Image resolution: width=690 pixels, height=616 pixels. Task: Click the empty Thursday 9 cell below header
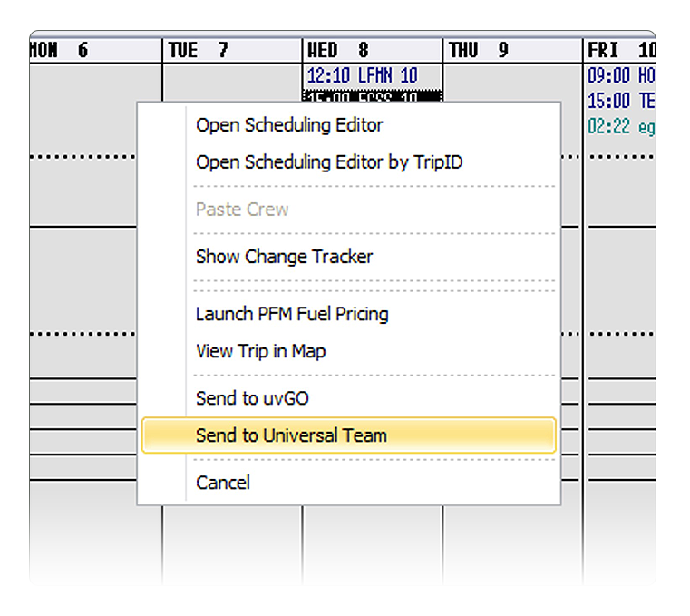pos(512,82)
